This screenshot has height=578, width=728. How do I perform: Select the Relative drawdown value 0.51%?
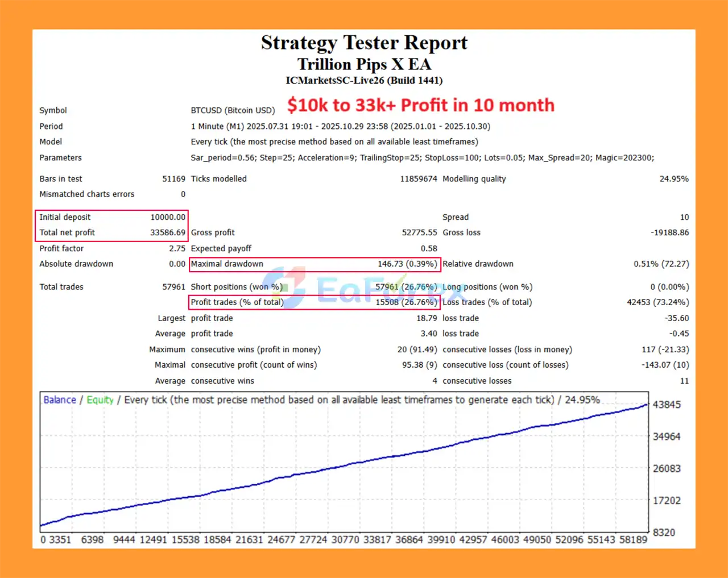point(661,264)
